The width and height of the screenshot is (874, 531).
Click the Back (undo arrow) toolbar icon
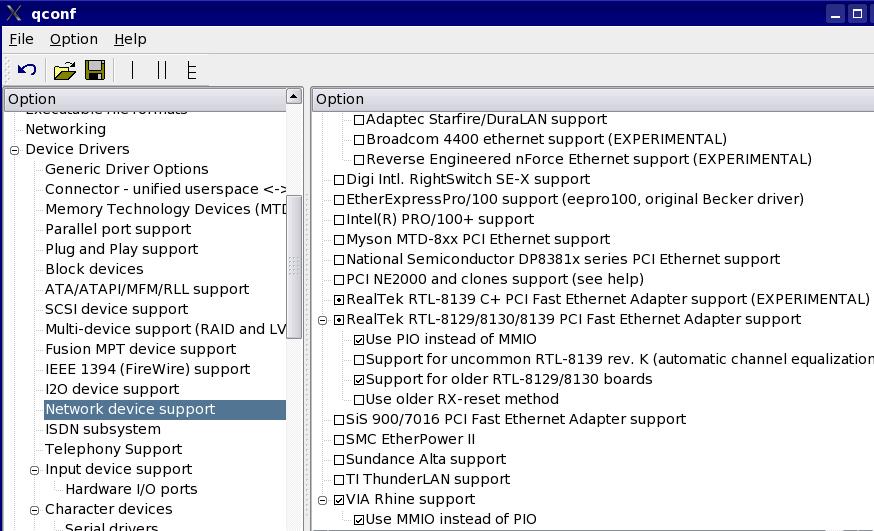[27, 70]
